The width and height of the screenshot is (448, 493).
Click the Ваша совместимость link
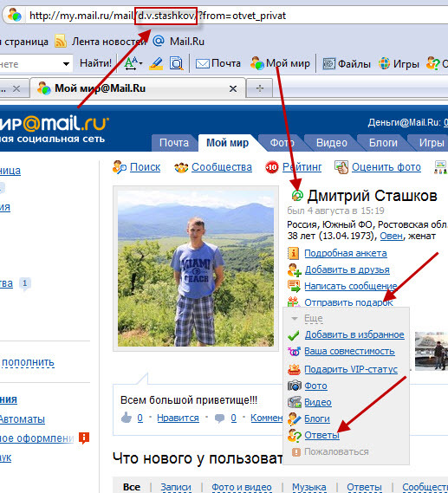coord(349,351)
